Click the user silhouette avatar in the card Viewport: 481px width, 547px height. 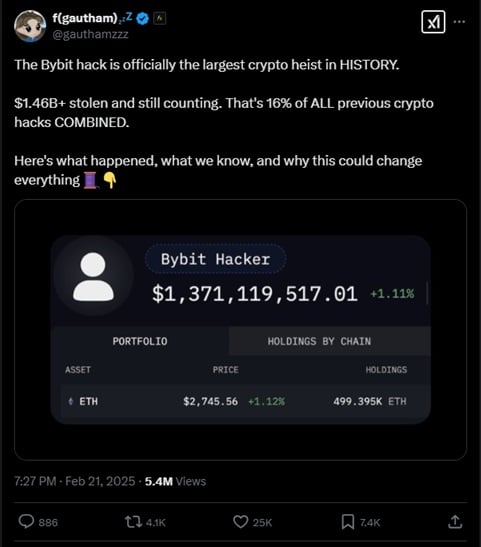[93, 276]
